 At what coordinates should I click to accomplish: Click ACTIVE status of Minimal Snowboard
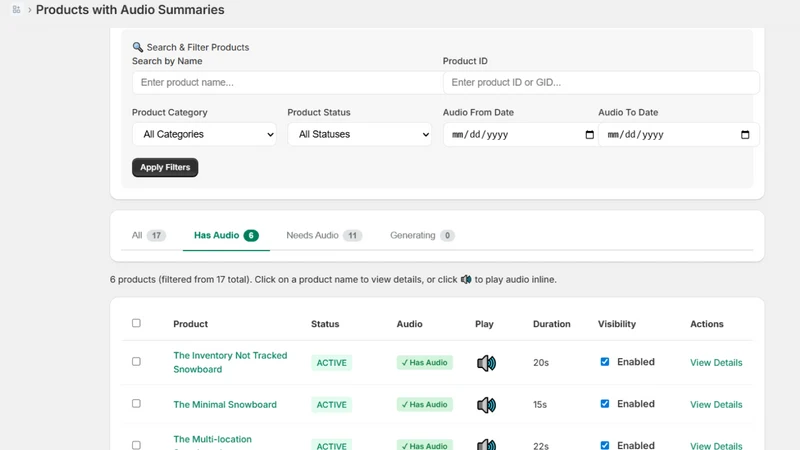pos(331,405)
